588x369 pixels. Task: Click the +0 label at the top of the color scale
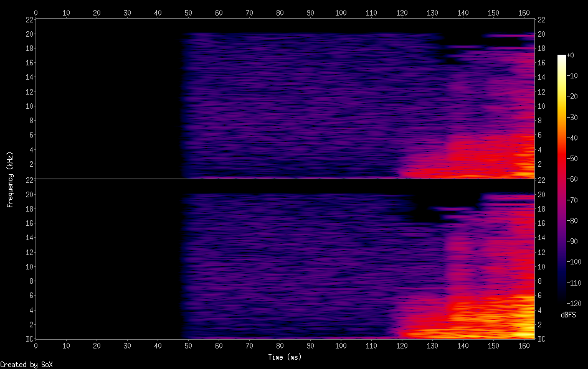coord(570,55)
